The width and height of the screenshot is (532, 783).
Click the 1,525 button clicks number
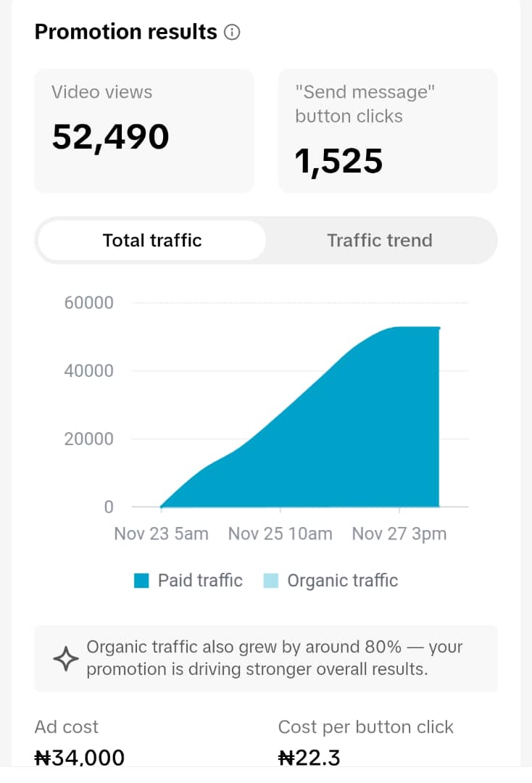click(x=339, y=161)
